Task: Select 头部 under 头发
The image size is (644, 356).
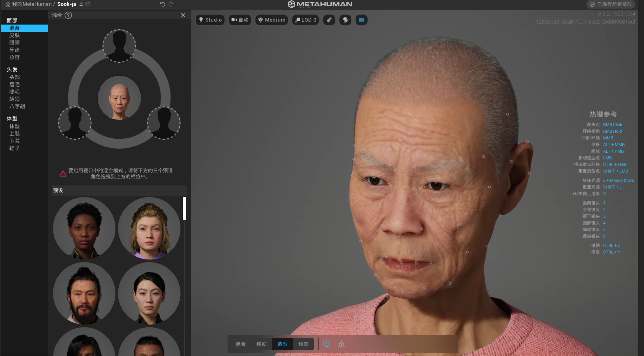Action: pos(14,77)
